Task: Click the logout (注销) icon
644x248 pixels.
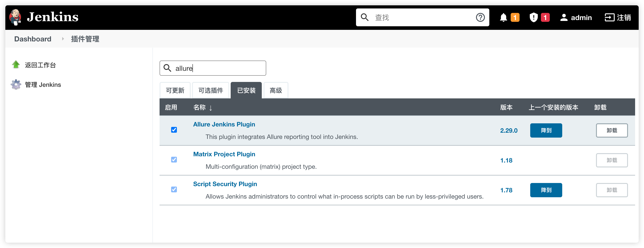Action: pos(610,18)
